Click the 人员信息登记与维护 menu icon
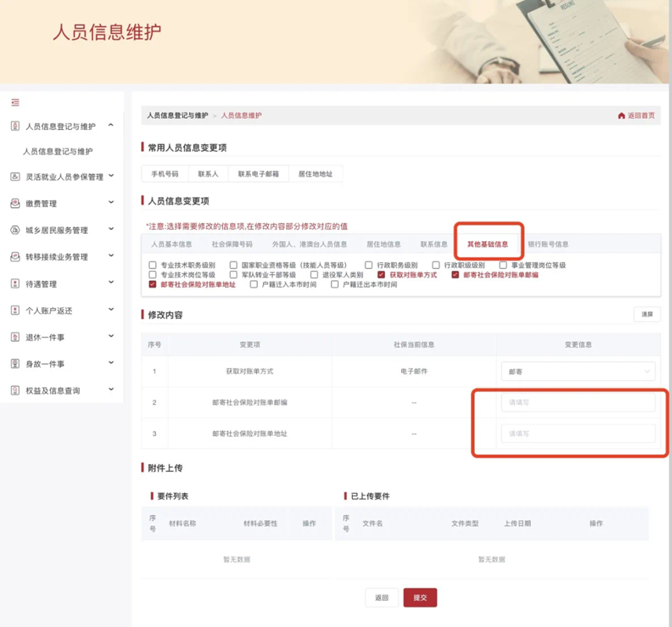 point(15,126)
